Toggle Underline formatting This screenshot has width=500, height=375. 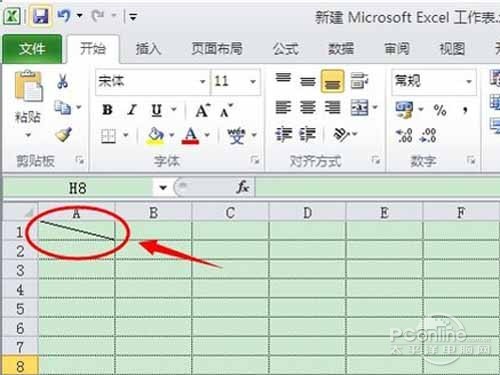157,110
